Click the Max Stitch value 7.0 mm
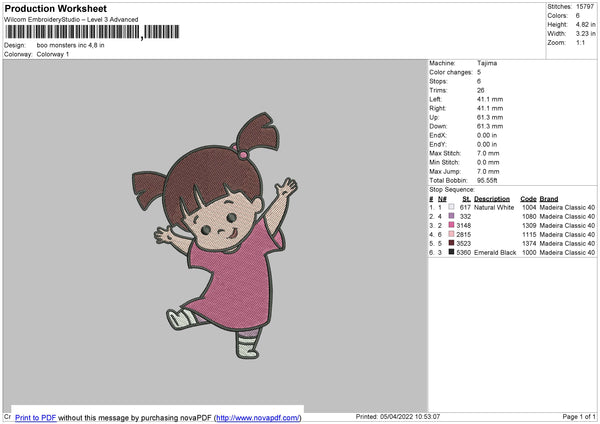600x424 pixels. (488, 153)
